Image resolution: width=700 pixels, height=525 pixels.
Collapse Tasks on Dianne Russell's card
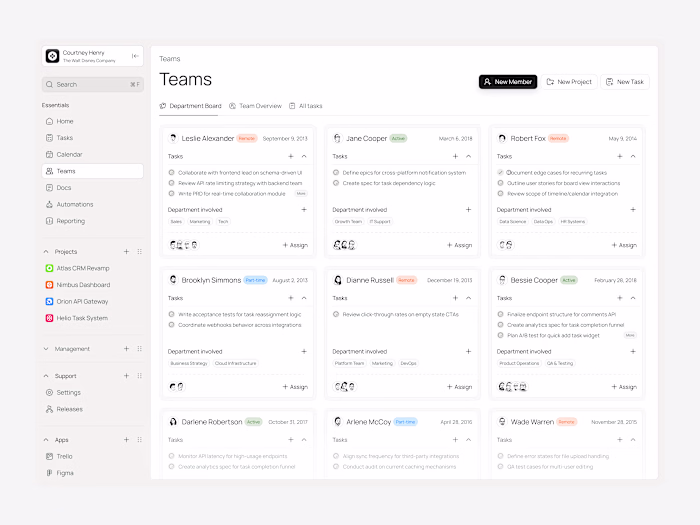tap(468, 298)
